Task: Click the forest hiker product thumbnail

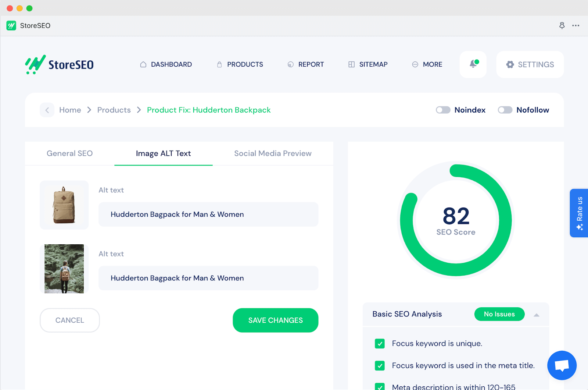Action: 64,269
